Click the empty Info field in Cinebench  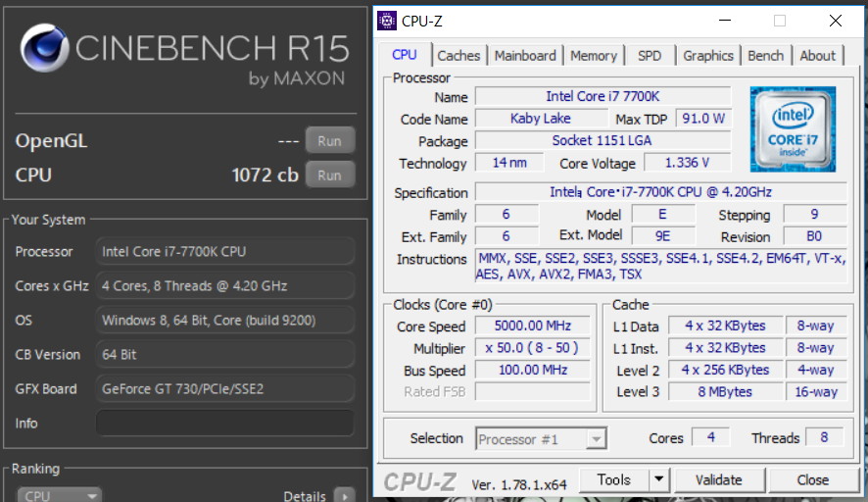click(x=224, y=423)
